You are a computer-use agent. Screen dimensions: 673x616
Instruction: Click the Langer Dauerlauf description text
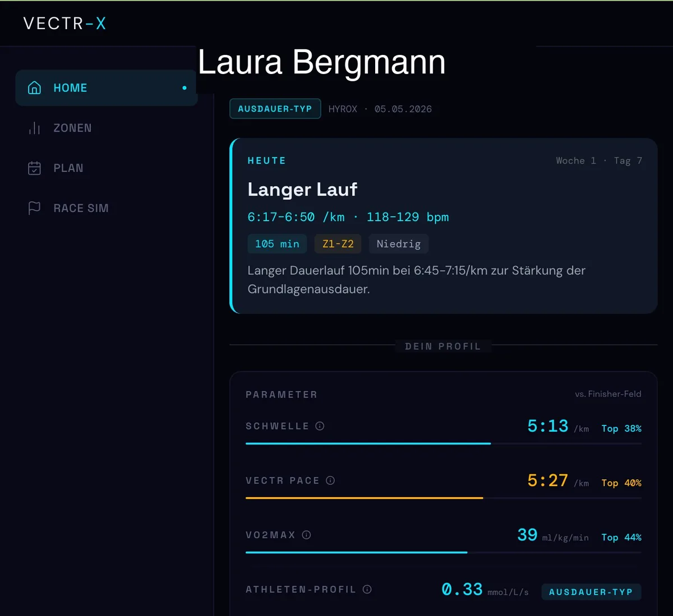[x=416, y=280]
